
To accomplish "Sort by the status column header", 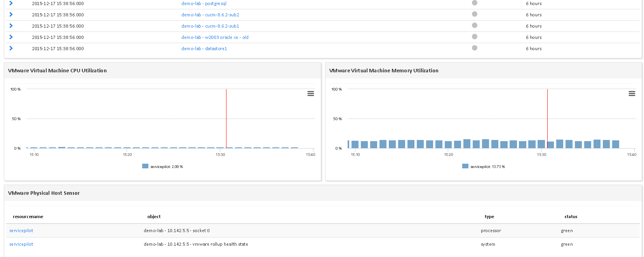I will click(x=571, y=217).
